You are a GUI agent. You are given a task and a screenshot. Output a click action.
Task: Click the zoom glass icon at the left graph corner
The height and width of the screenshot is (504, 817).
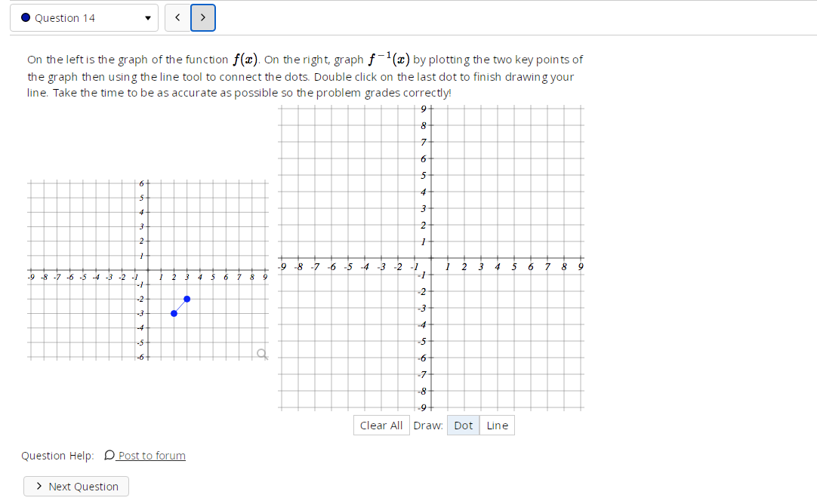coord(261,353)
